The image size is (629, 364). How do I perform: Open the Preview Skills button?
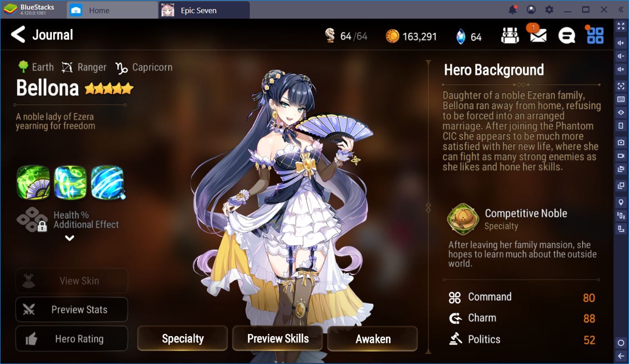[x=277, y=339]
